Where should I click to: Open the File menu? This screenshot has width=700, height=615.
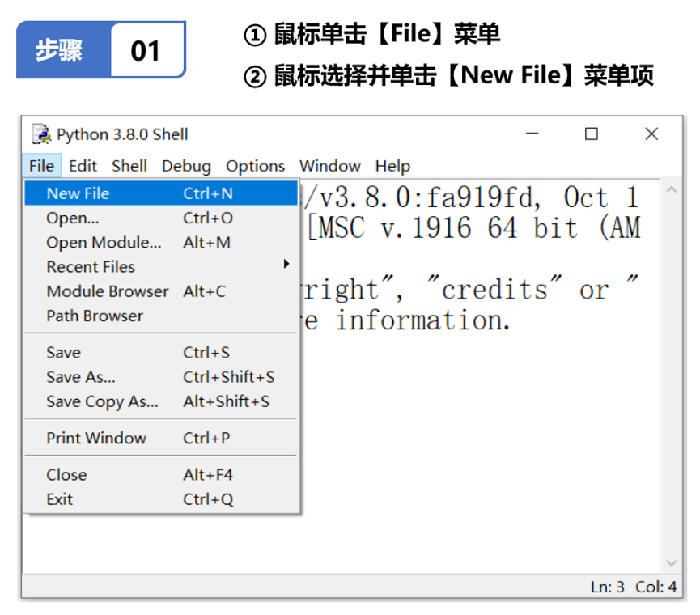point(41,166)
